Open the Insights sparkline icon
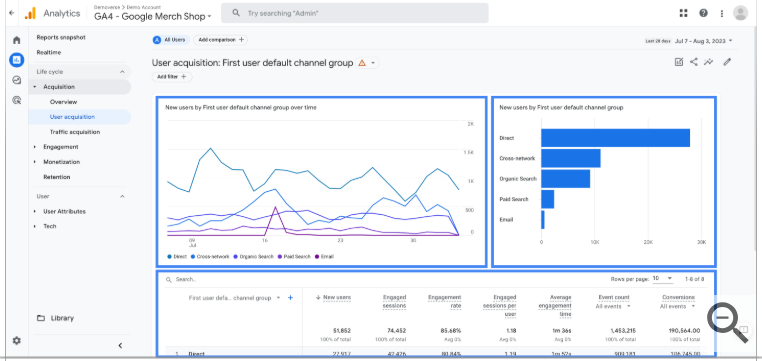Screen dimensions: 762x361 [x=709, y=62]
